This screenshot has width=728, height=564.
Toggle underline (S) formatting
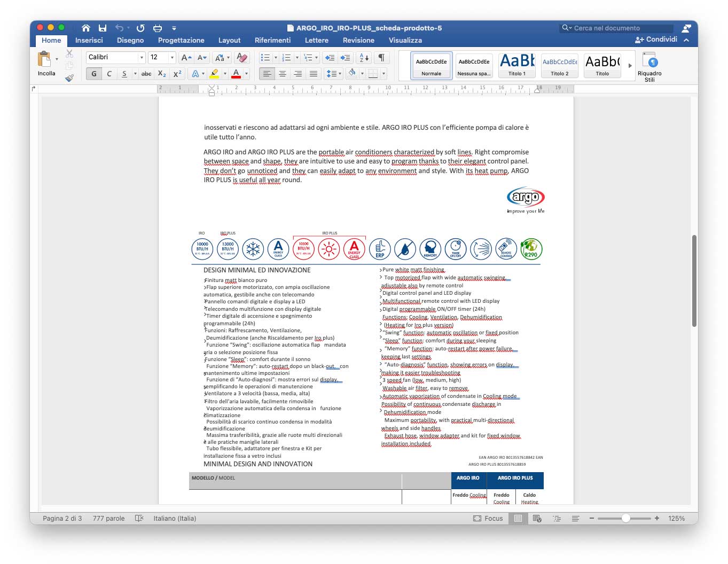tap(124, 74)
